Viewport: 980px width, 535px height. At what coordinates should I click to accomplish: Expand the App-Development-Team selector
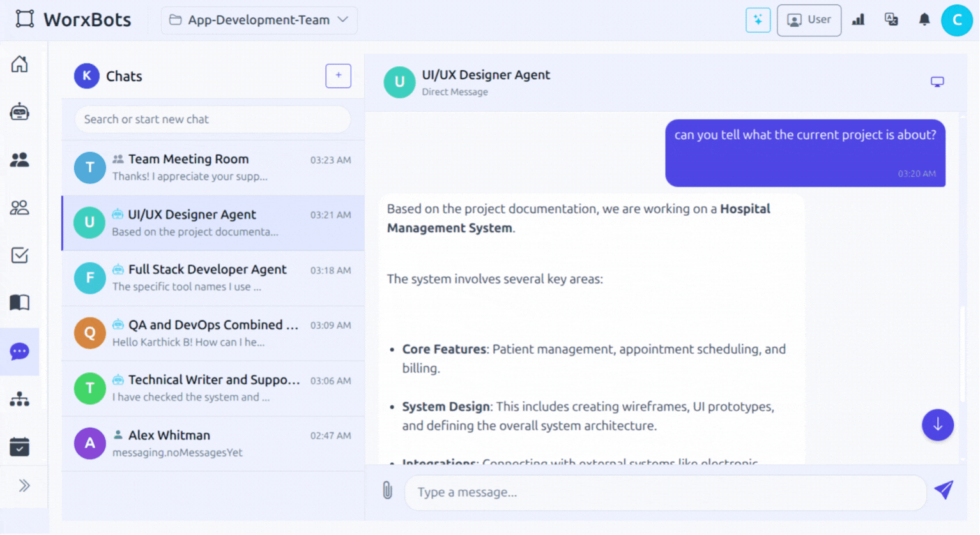(259, 20)
